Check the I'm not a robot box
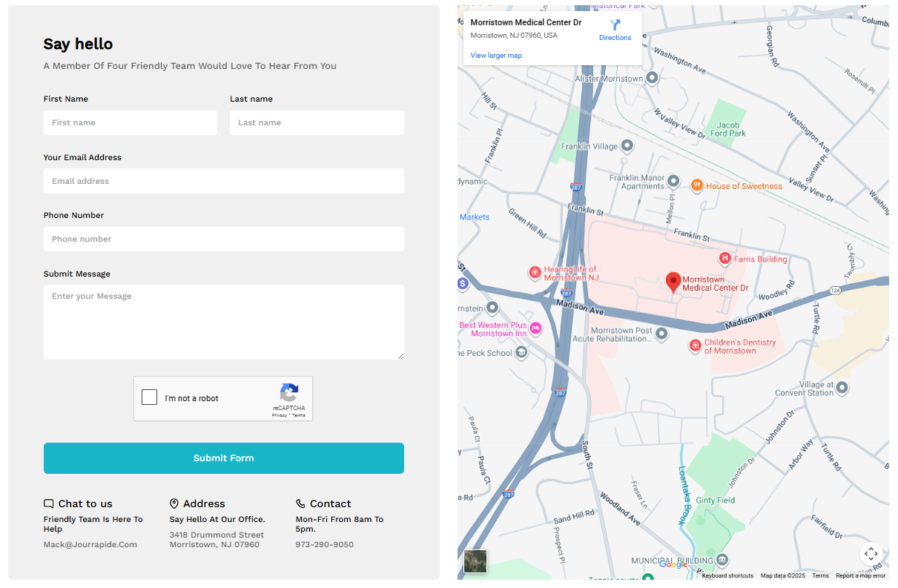The height and width of the screenshot is (588, 898). (x=150, y=397)
